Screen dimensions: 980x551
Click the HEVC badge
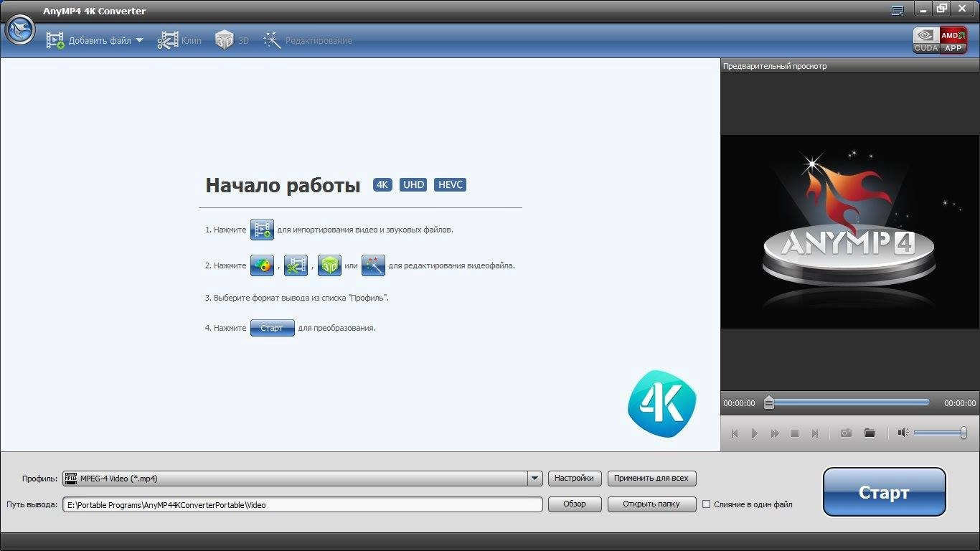pos(451,185)
